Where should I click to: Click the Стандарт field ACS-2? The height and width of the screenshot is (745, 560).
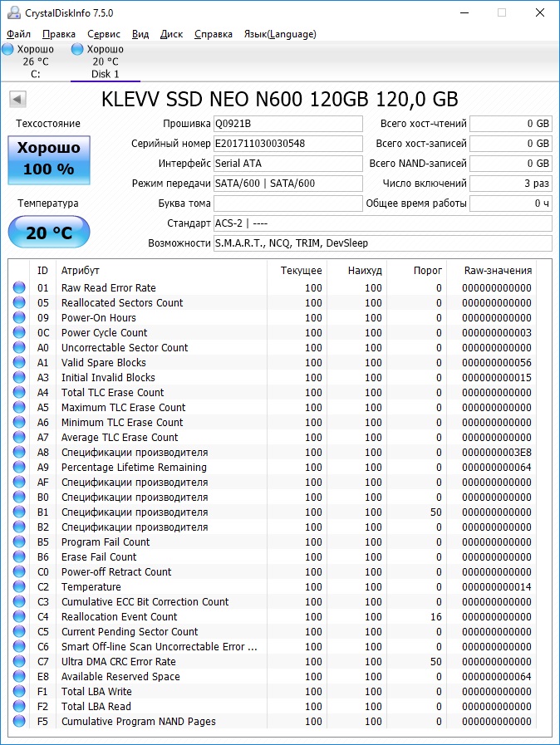pos(383,223)
